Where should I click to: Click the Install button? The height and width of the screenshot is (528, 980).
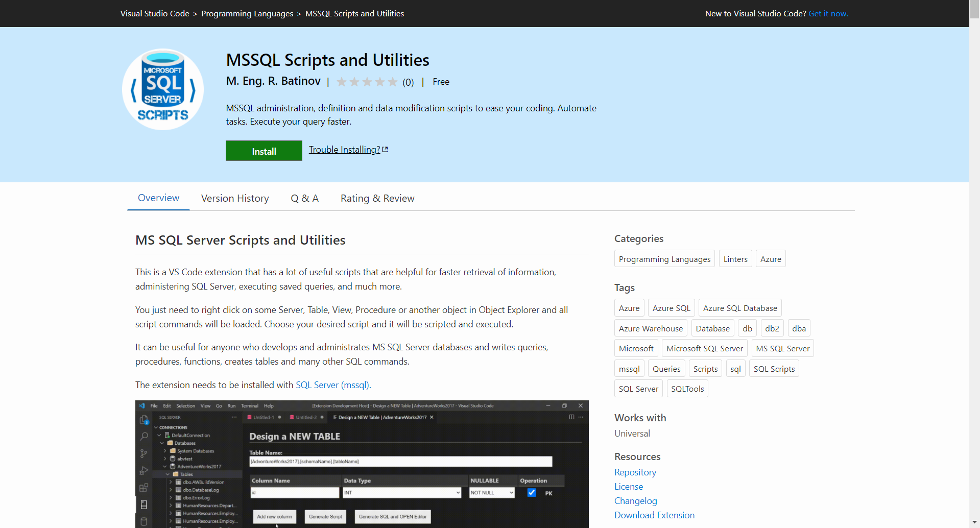(264, 151)
